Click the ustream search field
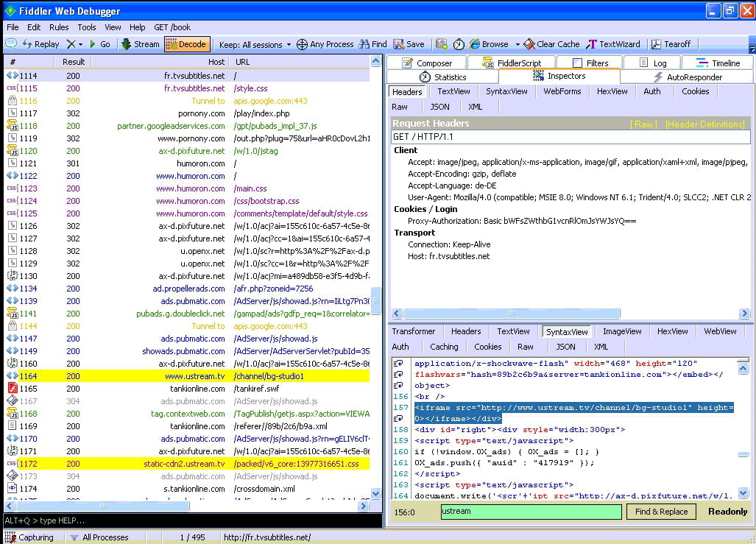 [x=531, y=512]
